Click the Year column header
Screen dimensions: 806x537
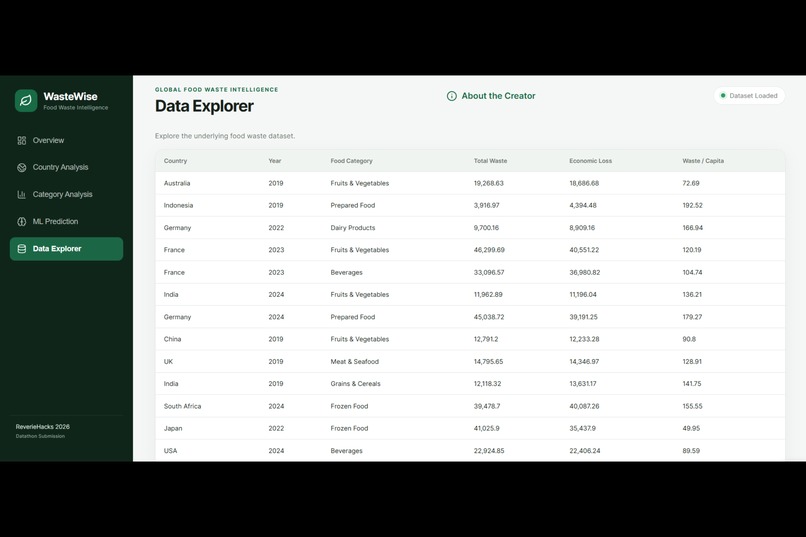click(274, 161)
